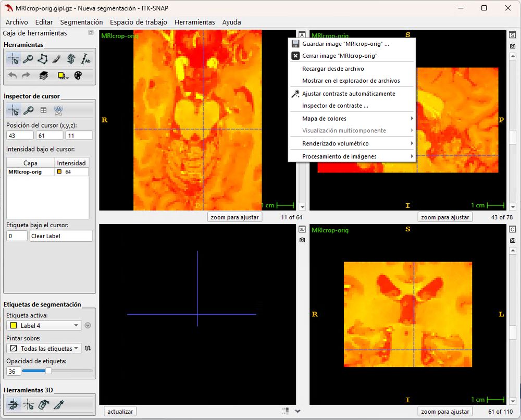Image resolution: width=521 pixels, height=420 pixels.
Task: Open Inspector de contraste
Action: 352,106
